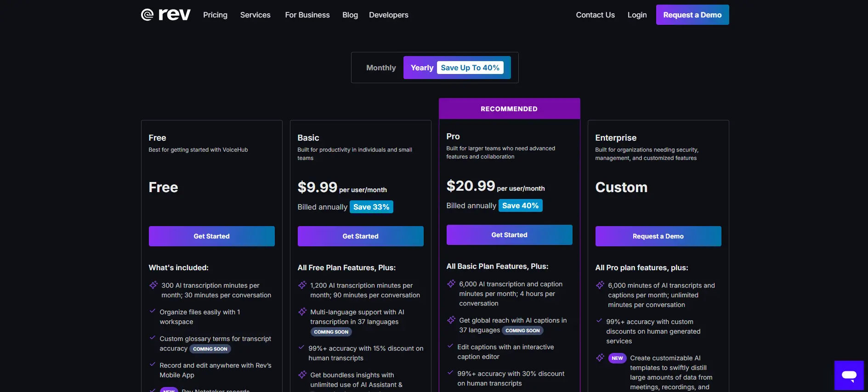868x392 pixels.
Task: Click sparkle icon beside Enterprise 6,000 minutes
Action: pos(600,285)
